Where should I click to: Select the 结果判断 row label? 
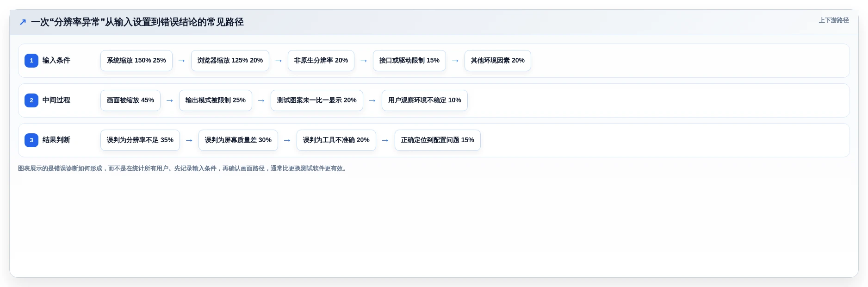click(x=56, y=140)
